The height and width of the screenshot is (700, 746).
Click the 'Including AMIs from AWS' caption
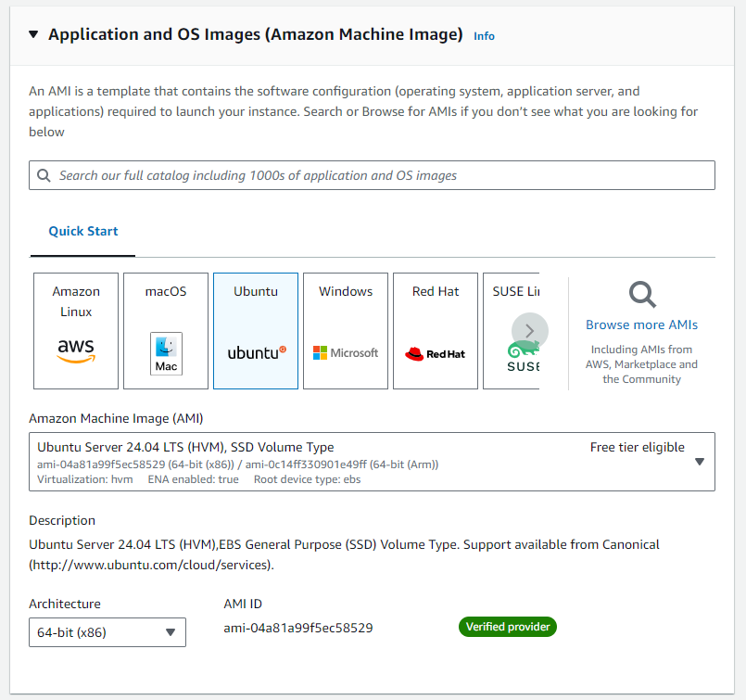[641, 364]
